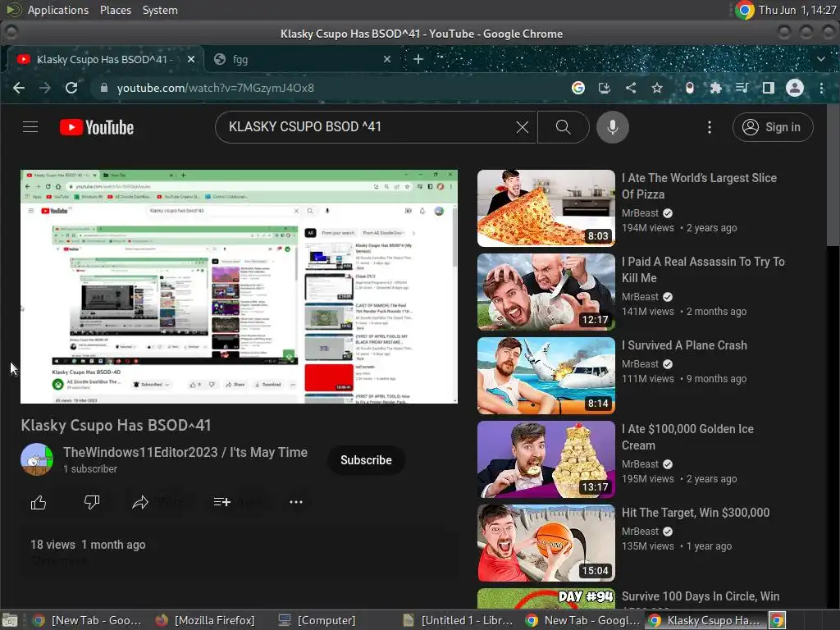Open Hit The Target, Win $300,000 thumbnail
Screen dimensions: 840x630
546,543
